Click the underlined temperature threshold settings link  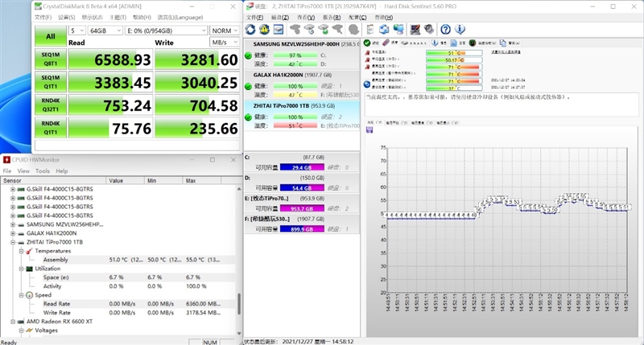pyautogui.click(x=506, y=52)
